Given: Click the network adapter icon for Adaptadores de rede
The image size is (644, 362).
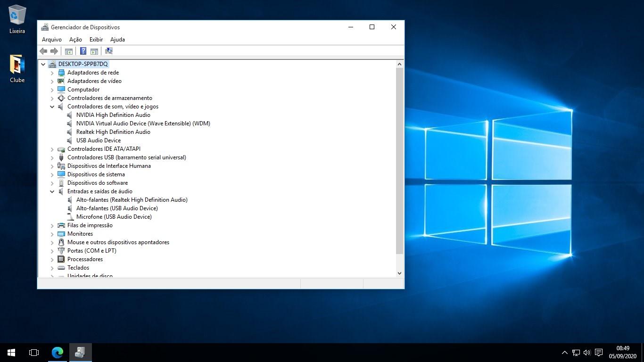Looking at the screenshot, I should (x=61, y=73).
